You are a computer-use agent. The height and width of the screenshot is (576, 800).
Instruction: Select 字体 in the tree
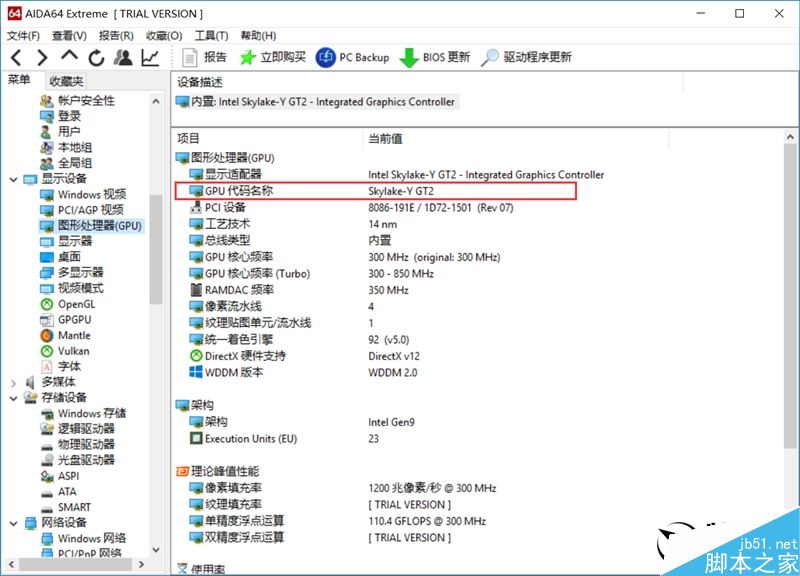click(x=60, y=367)
